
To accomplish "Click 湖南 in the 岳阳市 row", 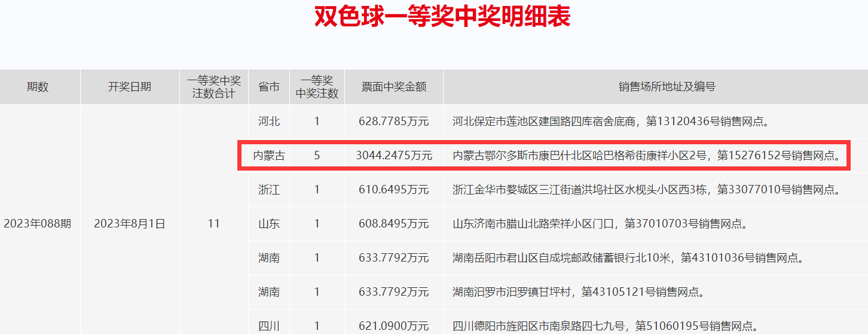I will pos(269,258).
